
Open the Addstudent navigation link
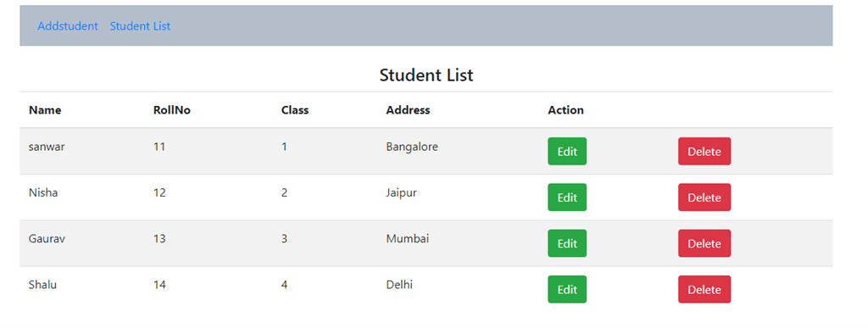[x=68, y=26]
